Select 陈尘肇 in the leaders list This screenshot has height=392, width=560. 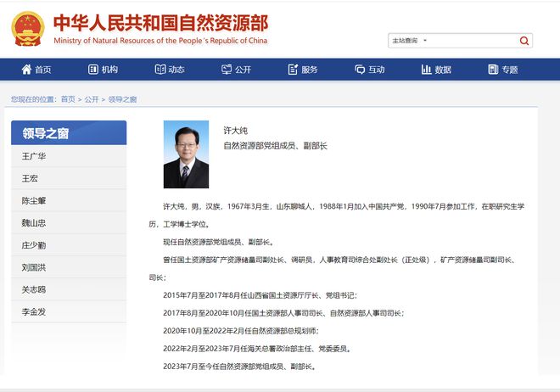(x=36, y=200)
